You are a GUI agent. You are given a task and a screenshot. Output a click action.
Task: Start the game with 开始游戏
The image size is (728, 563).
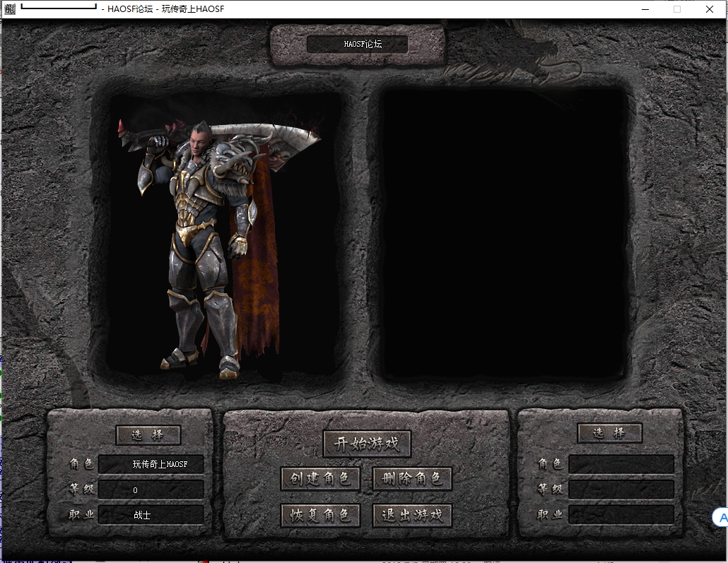367,444
